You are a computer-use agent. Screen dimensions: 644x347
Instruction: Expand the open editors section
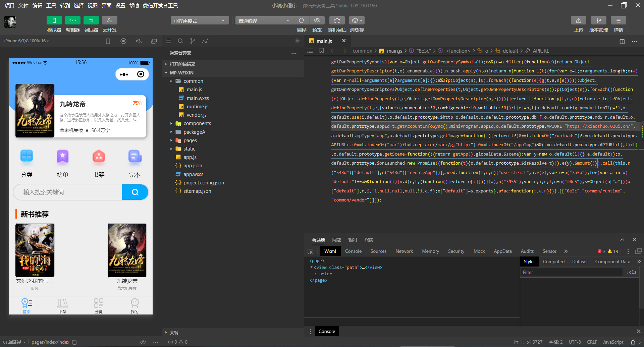233,64
